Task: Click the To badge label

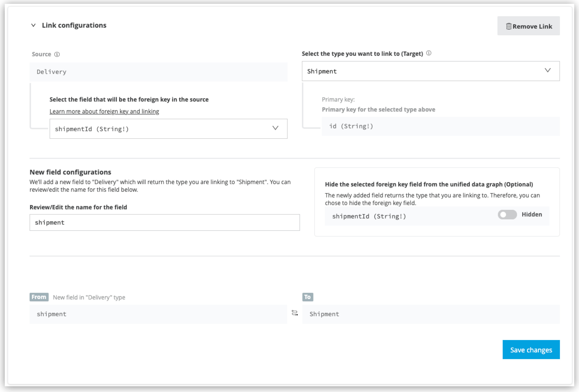Action: tap(308, 297)
